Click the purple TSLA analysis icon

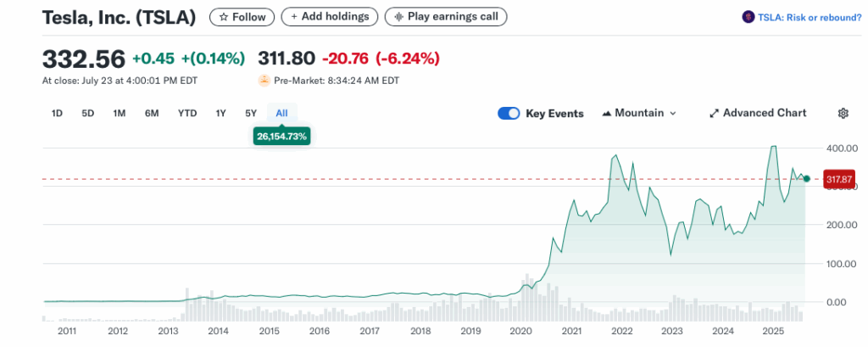[x=748, y=16]
